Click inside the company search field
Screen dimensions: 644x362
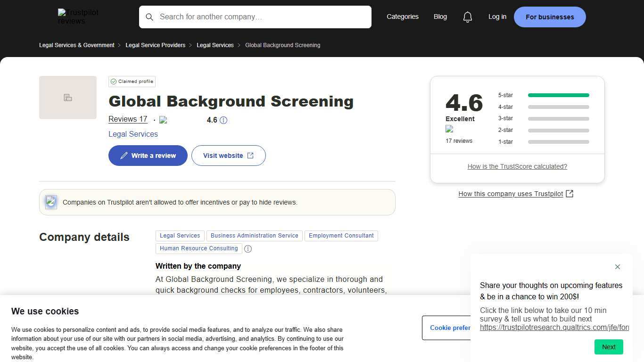[255, 17]
